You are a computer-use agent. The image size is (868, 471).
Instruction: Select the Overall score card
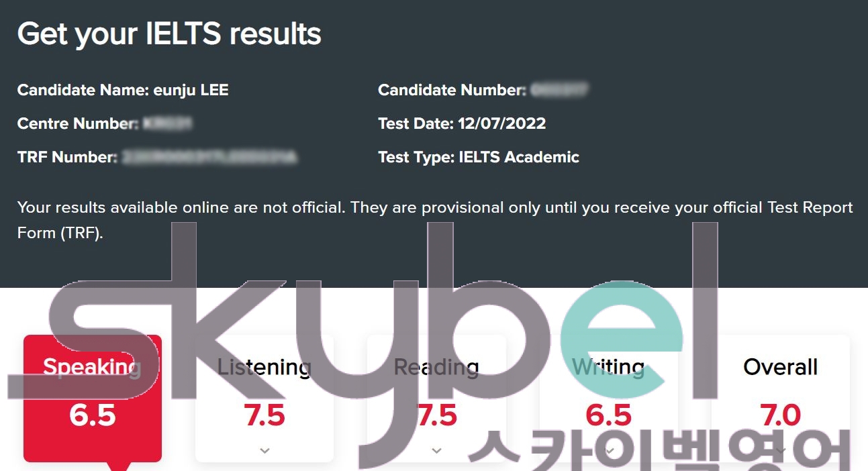781,399
